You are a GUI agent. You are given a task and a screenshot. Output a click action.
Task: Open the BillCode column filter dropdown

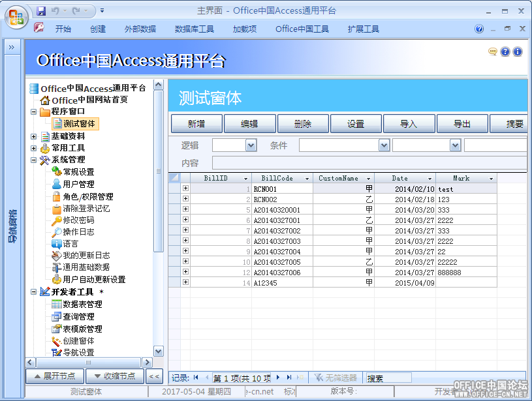307,179
